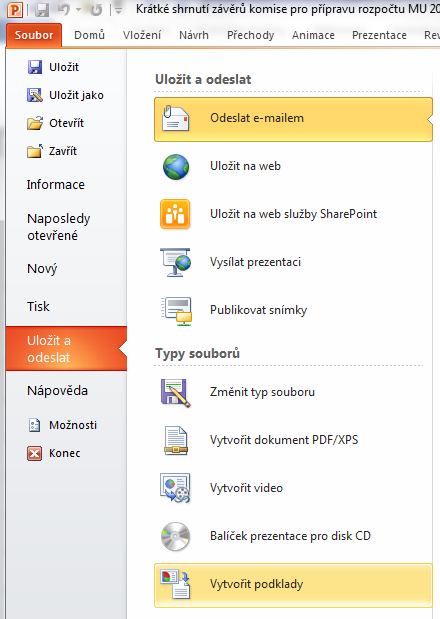Open the Soubor tab

[x=34, y=35]
